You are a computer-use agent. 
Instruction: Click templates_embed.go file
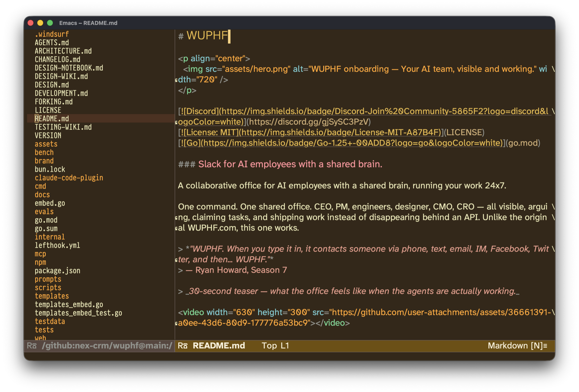69,304
